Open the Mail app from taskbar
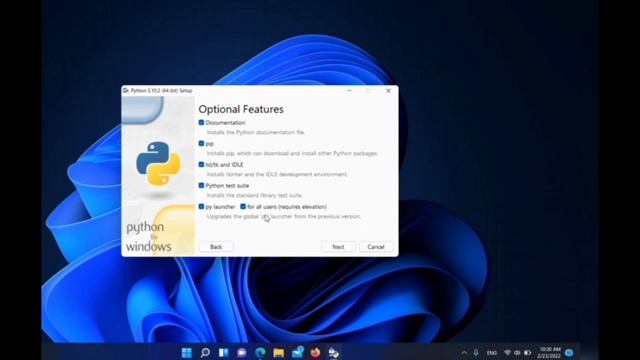The image size is (640, 360). 297,352
